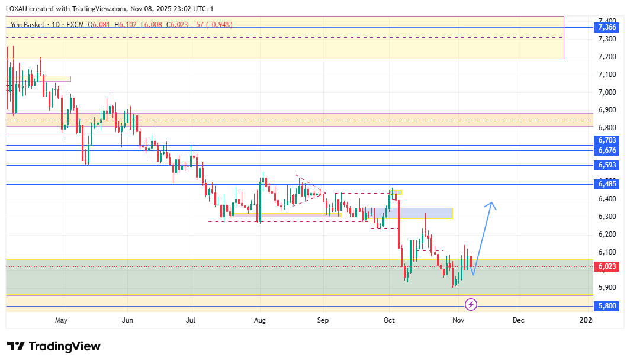Select the 6,593 price level label
This screenshot has height=364, width=630.
click(607, 165)
